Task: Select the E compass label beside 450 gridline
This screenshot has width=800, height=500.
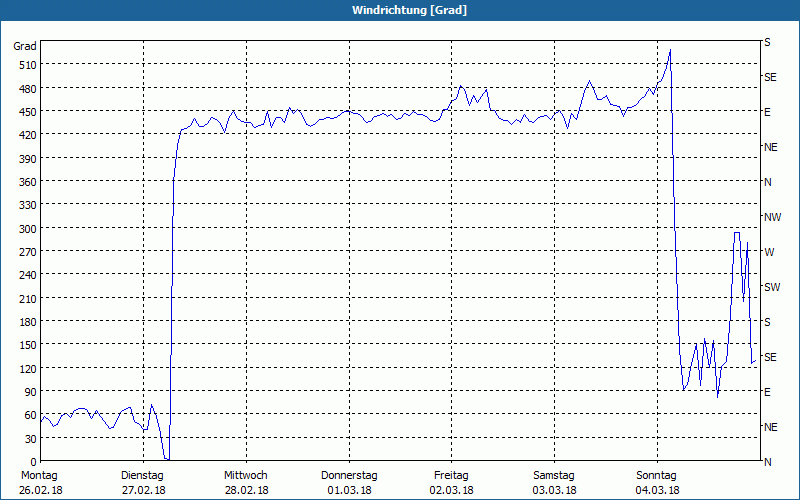Action: click(767, 112)
